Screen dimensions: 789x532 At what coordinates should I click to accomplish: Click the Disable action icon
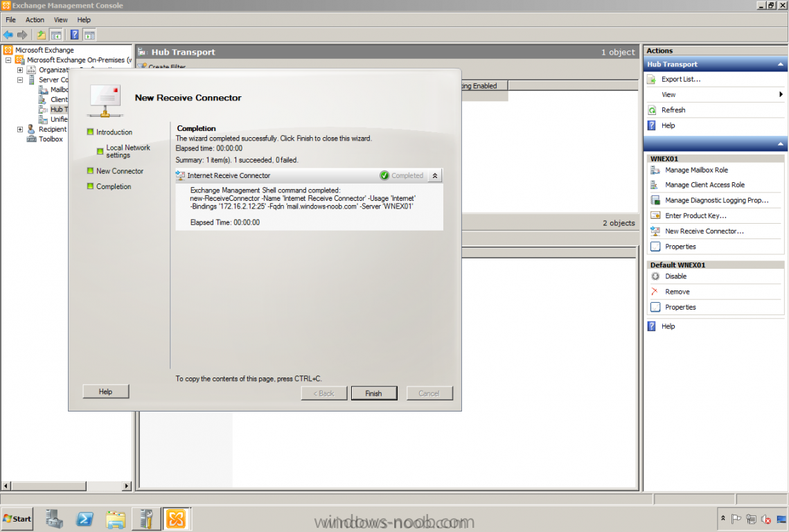[655, 276]
